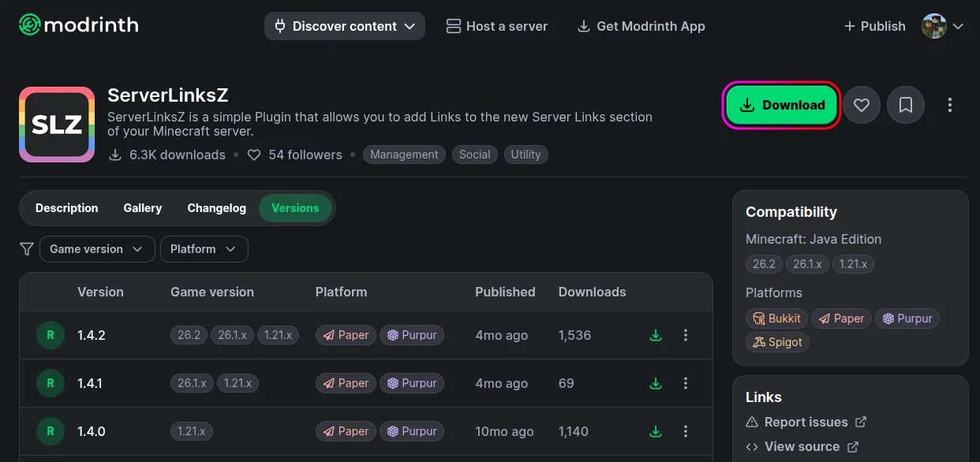Switch to the Versions tab
The width and height of the screenshot is (980, 462).
point(295,208)
